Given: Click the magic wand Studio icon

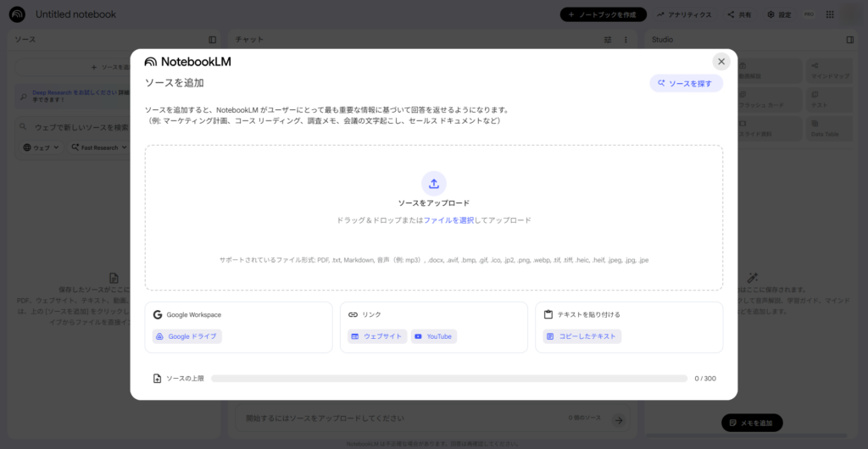Looking at the screenshot, I should click(753, 278).
